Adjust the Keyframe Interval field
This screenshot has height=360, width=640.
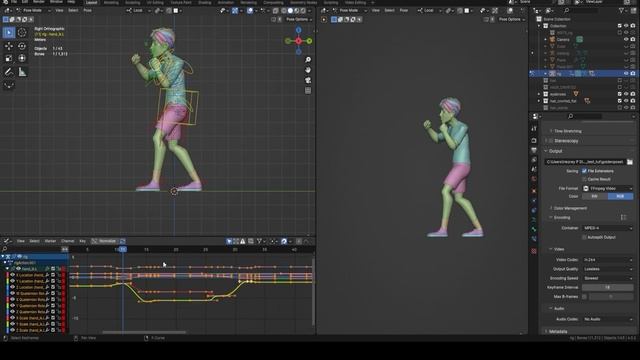tap(608, 287)
